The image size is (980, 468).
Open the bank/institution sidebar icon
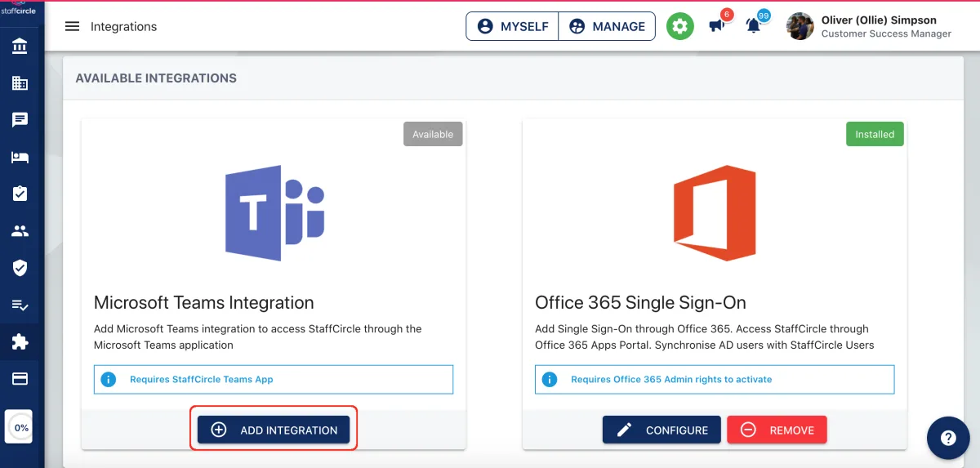[20, 47]
